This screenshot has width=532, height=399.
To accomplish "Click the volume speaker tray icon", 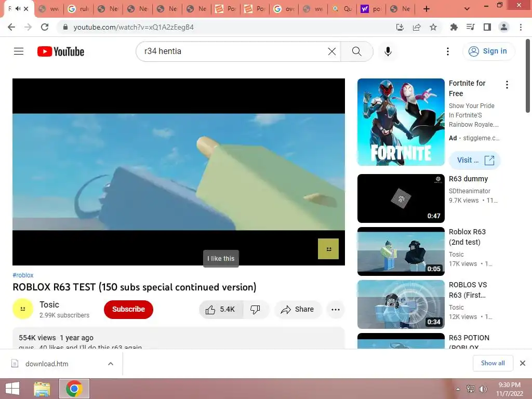I will point(483,389).
